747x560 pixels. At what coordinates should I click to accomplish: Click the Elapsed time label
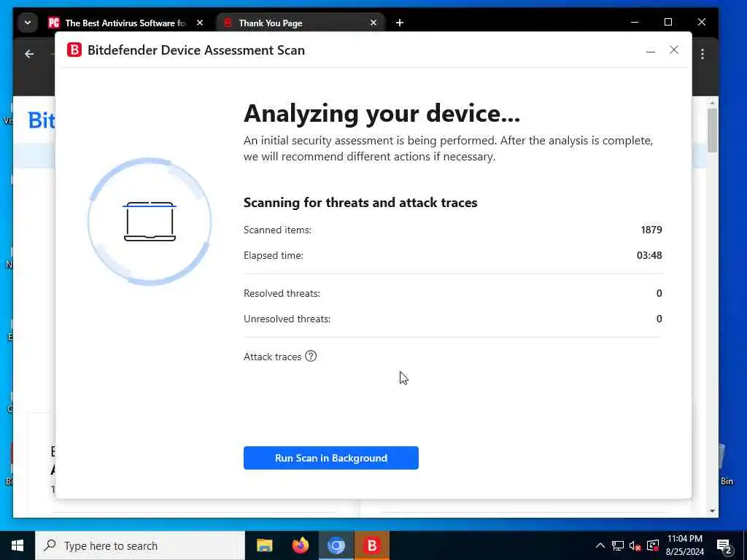[273, 255]
